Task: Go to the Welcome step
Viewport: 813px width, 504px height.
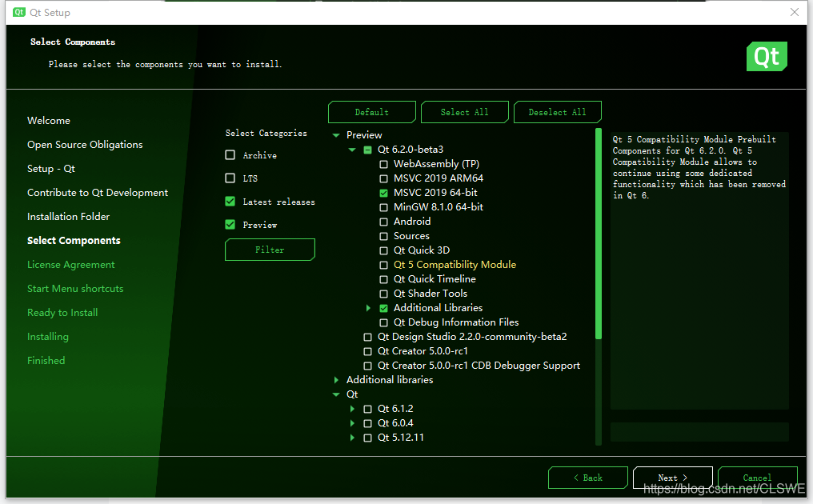Action: coord(49,120)
